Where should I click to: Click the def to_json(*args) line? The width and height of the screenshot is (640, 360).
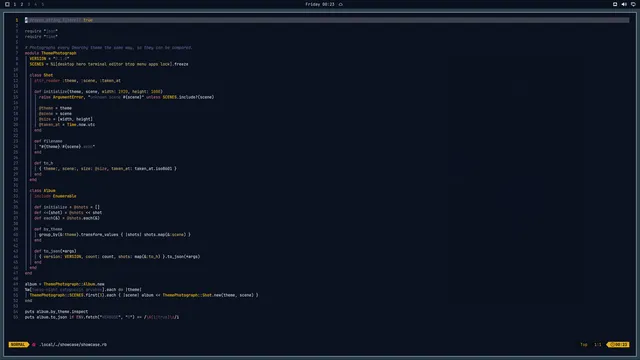coord(55,251)
